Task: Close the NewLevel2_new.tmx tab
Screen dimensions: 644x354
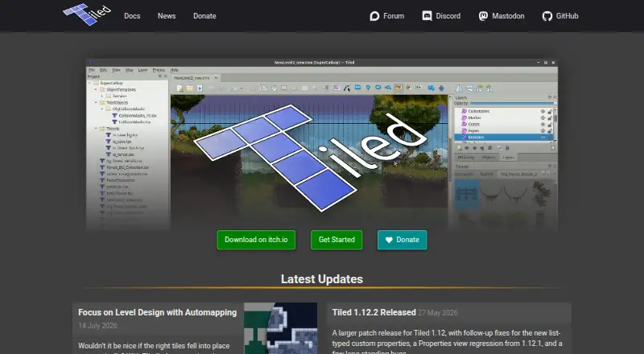Action: point(216,77)
